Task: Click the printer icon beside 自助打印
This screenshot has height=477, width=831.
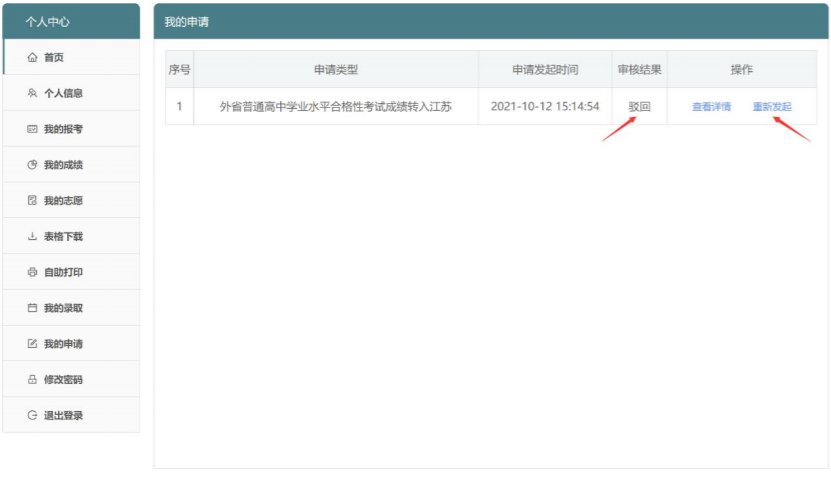Action: pyautogui.click(x=32, y=272)
